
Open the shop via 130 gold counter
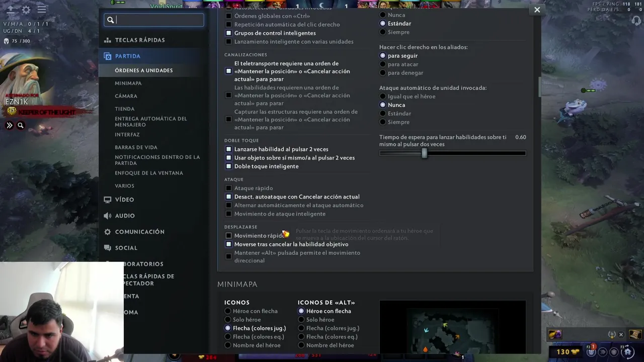point(568,352)
